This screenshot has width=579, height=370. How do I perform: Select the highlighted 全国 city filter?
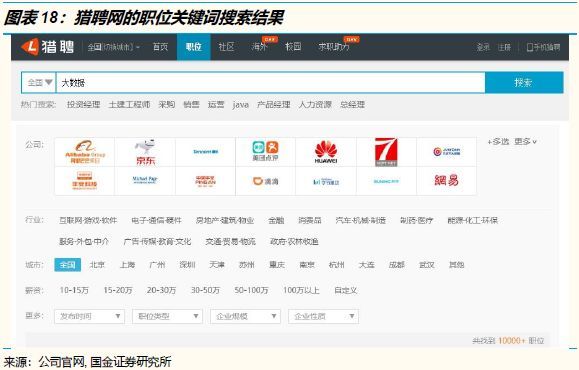68,265
